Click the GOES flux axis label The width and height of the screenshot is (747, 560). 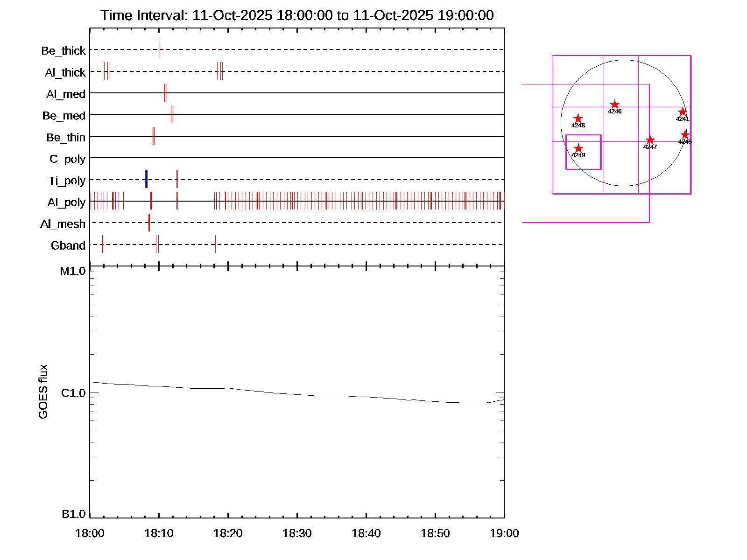click(43, 392)
